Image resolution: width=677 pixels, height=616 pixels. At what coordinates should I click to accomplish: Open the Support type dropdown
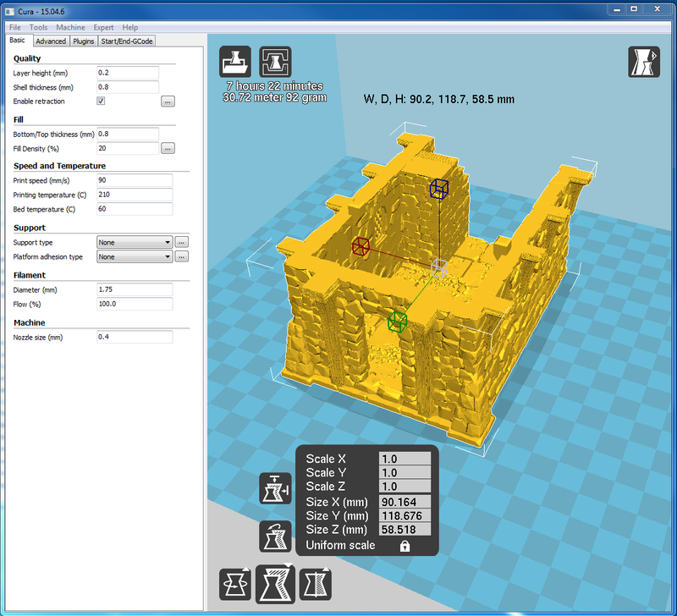135,242
